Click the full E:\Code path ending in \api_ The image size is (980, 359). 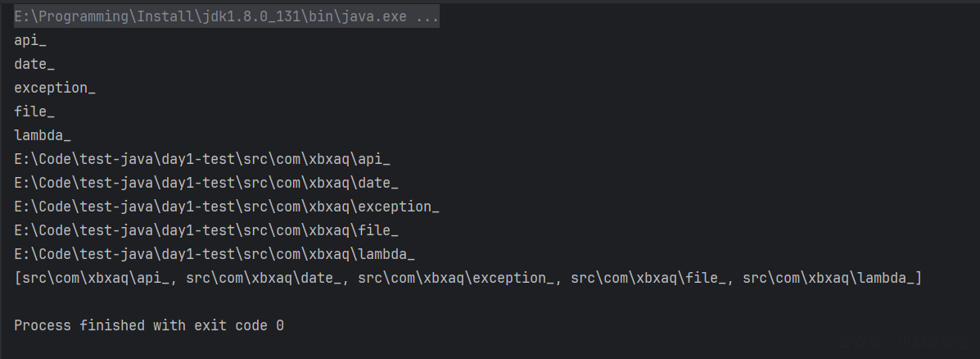202,160
